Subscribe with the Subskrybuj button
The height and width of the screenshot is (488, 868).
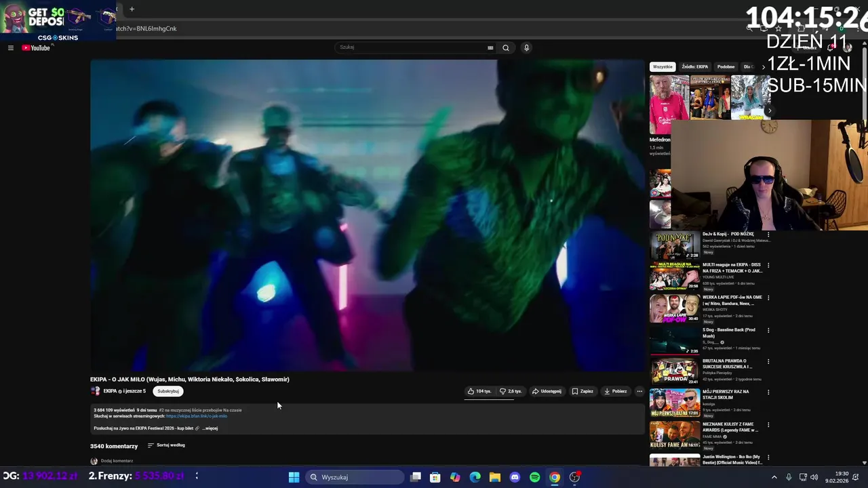coord(168,391)
